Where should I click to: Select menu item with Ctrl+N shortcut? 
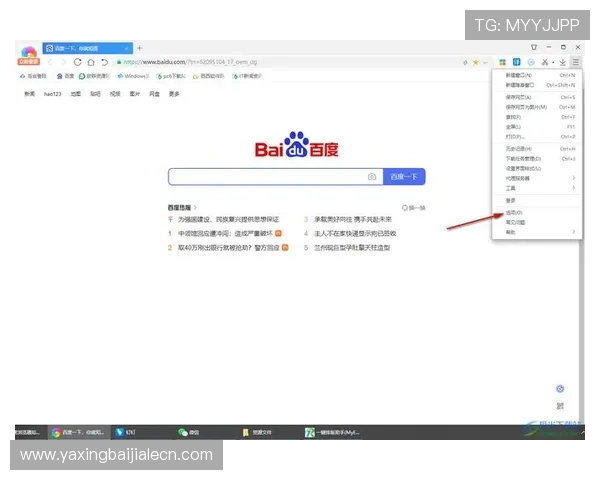[537, 75]
